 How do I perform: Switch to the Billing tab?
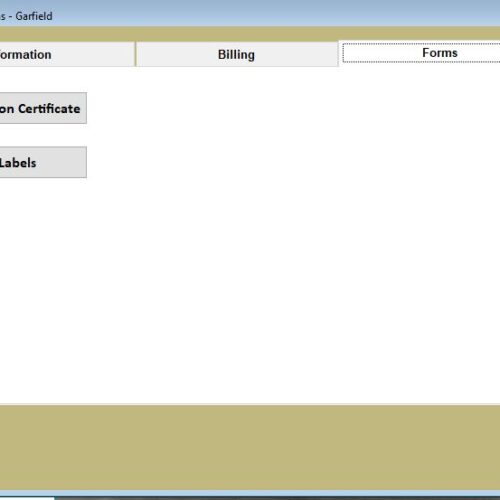237,54
